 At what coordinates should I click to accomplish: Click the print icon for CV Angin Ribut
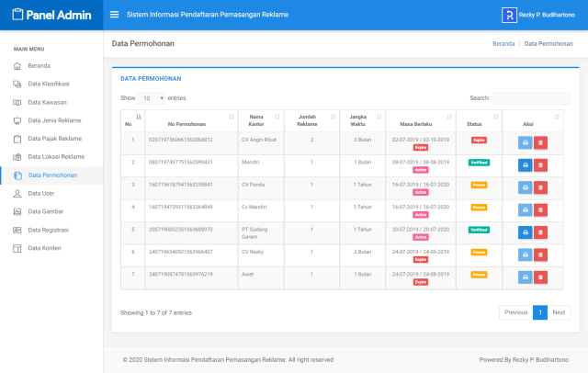525,143
